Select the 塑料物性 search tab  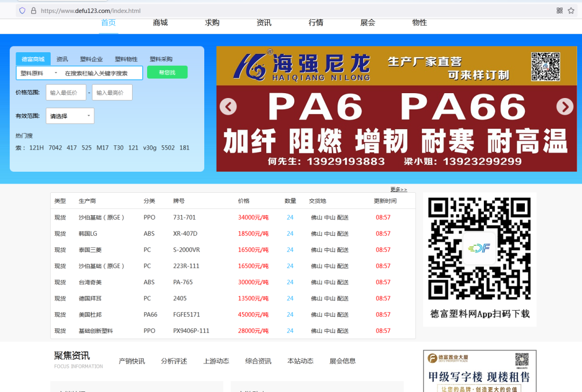coord(126,59)
